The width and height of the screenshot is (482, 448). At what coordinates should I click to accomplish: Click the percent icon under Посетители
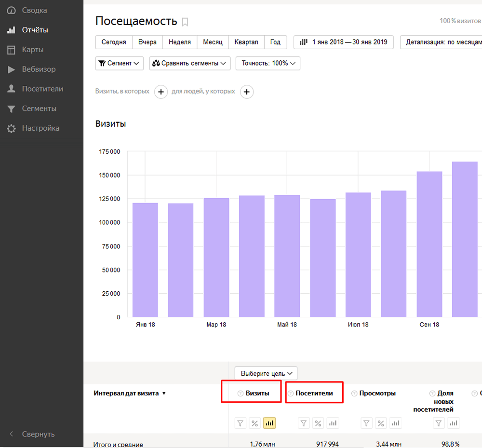(318, 423)
